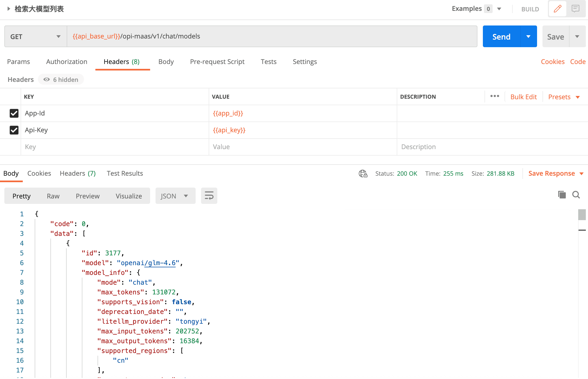Uncheck the Api-Key header checkbox
Screen dimensions: 588x379
[x=14, y=130]
